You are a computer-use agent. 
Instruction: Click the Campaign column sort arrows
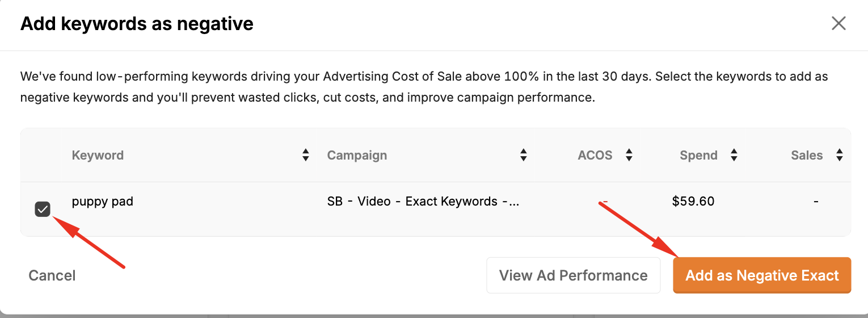pos(524,155)
